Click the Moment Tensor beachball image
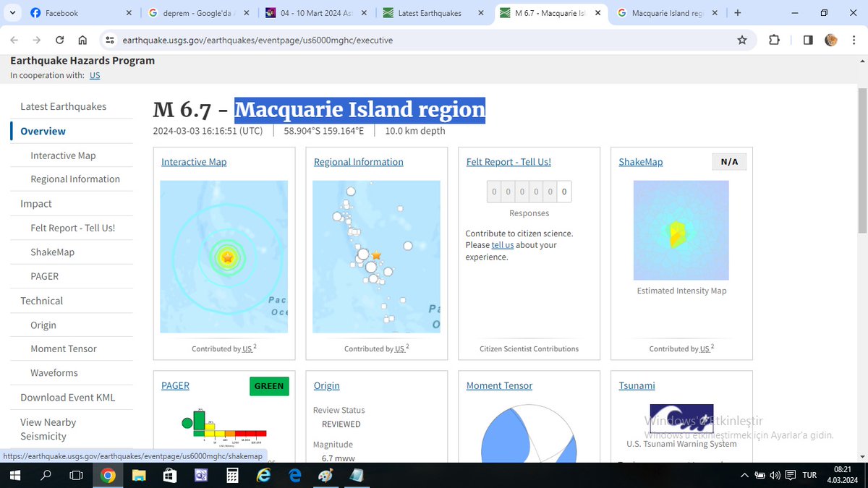The width and height of the screenshot is (868, 488). (x=529, y=434)
